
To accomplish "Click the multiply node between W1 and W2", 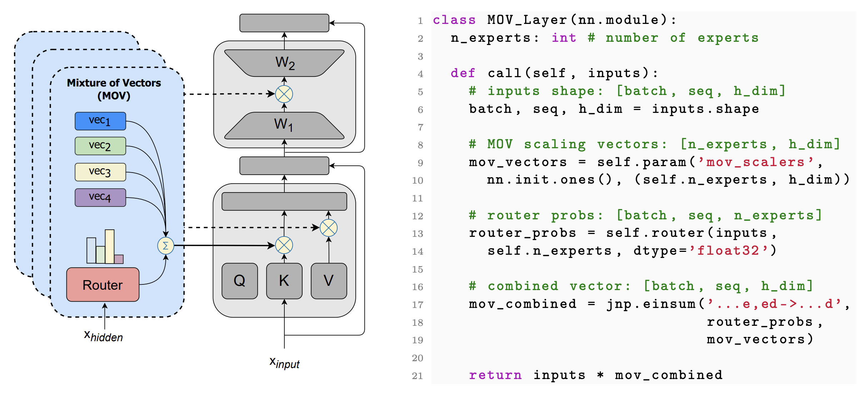I will click(284, 94).
